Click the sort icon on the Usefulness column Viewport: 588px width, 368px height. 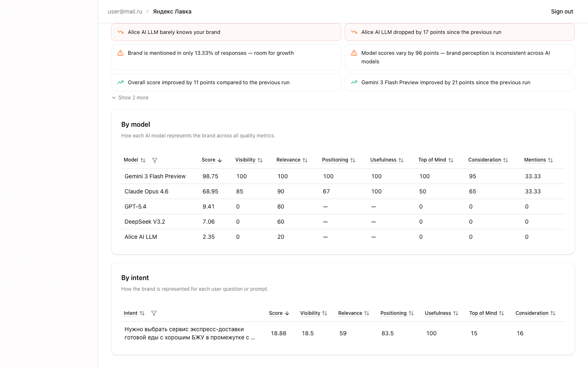tap(401, 160)
